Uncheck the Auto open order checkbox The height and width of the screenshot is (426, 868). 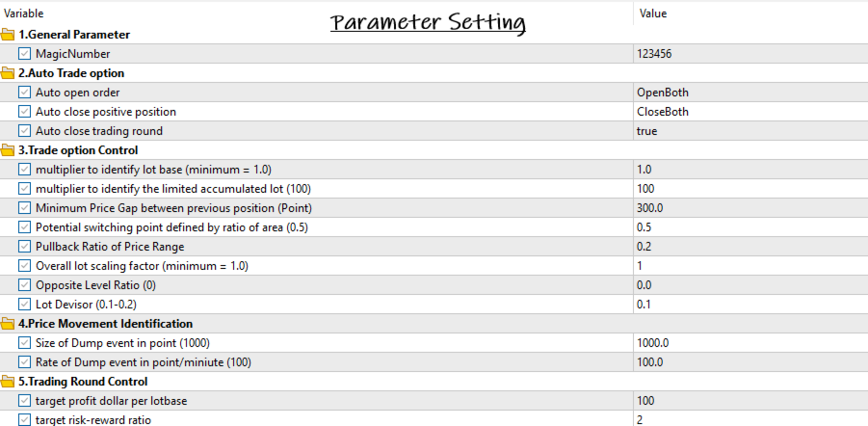point(24,93)
